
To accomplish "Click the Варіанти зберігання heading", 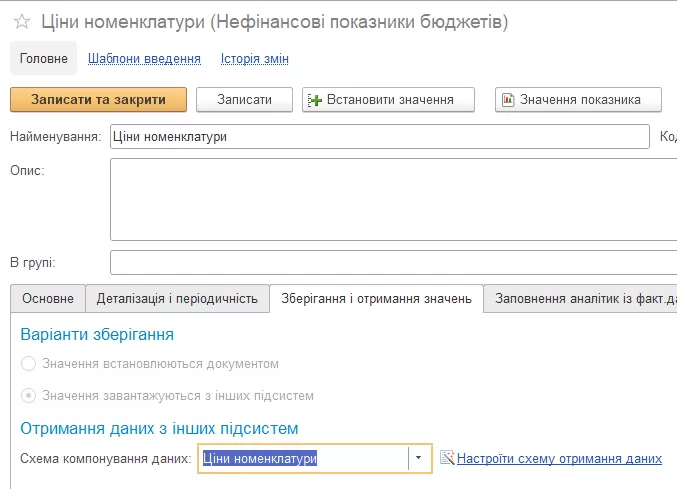I will click(x=97, y=334).
